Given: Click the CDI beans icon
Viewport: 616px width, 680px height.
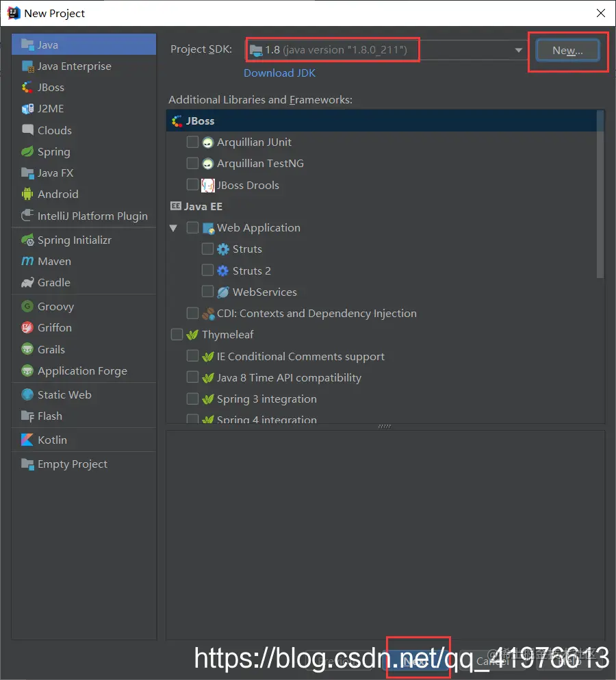Looking at the screenshot, I should tap(208, 314).
